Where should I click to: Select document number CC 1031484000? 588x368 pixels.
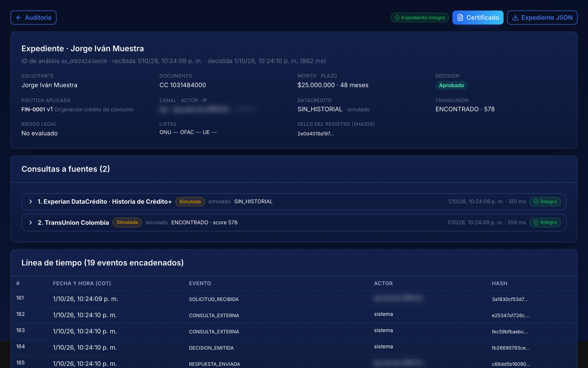(x=183, y=85)
